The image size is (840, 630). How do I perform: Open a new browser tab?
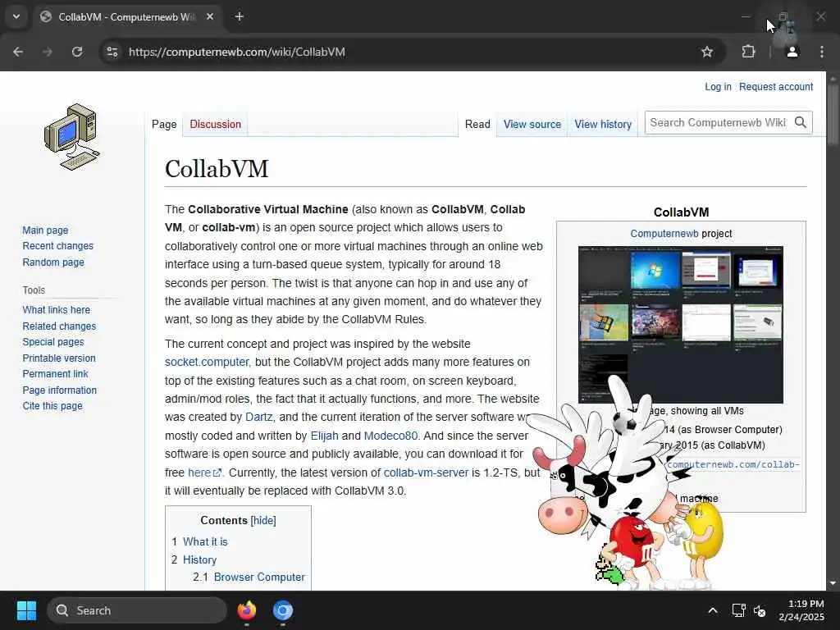pos(240,16)
